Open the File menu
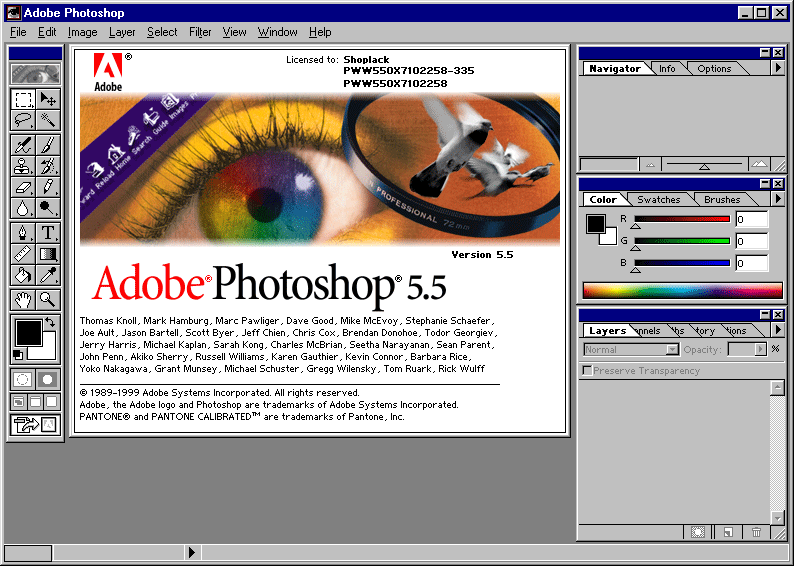Image resolution: width=794 pixels, height=566 pixels. click(18, 32)
